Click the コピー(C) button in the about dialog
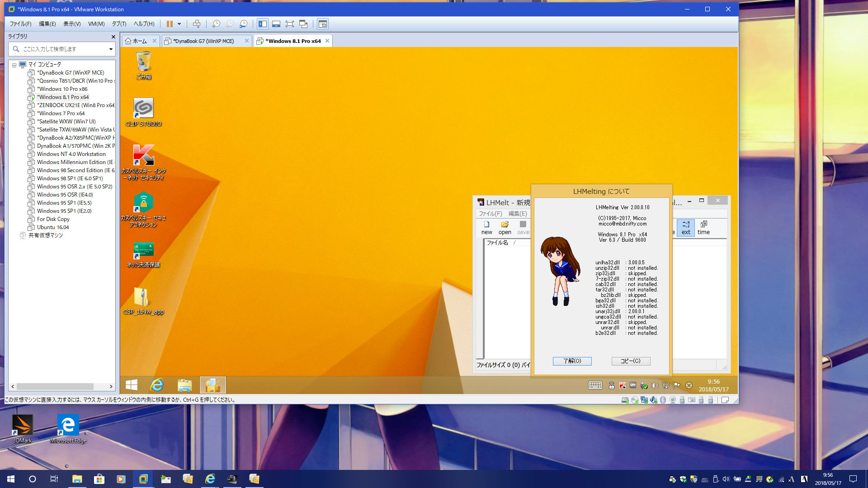 [x=631, y=361]
